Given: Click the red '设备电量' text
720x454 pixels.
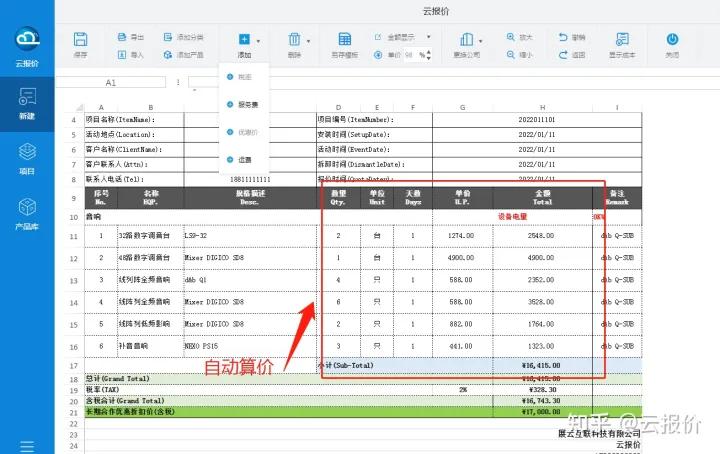Looking at the screenshot, I should point(512,217).
